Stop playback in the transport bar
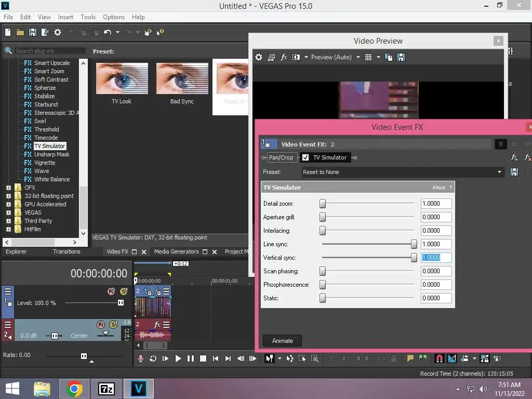The image size is (532, 399). 203,358
